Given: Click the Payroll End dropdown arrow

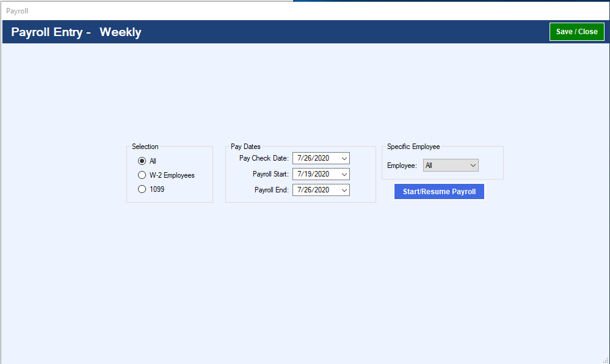Looking at the screenshot, I should pos(344,190).
